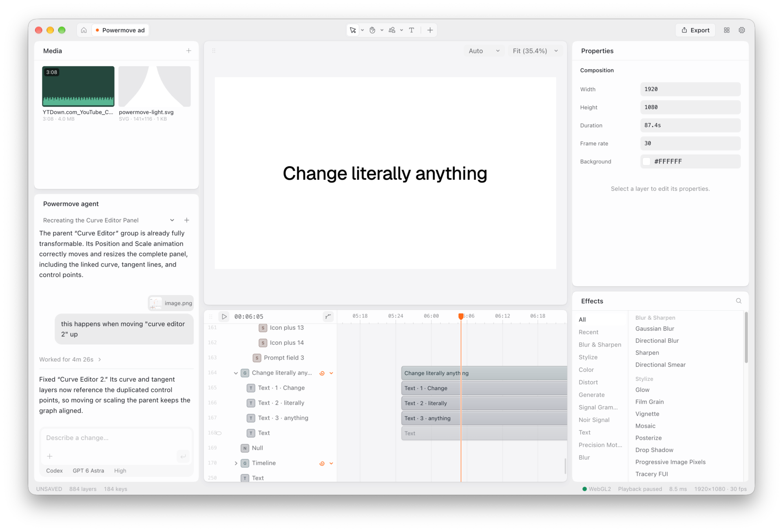Select the Stylize effects category
The height and width of the screenshot is (532, 783).
588,357
